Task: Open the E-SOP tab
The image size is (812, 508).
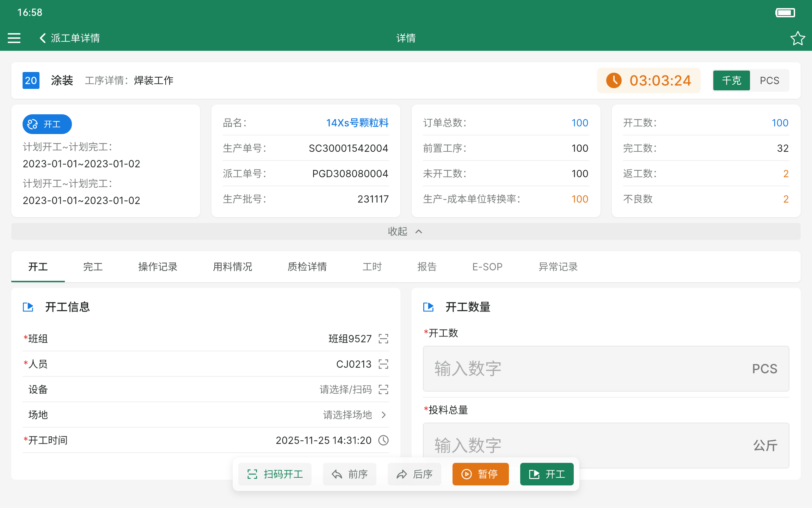Action: coord(488,267)
